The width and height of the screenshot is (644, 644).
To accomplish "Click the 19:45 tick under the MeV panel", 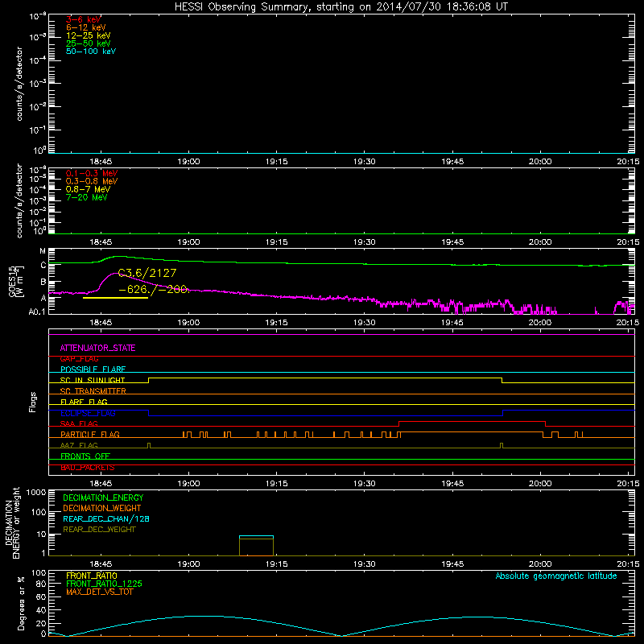I will click(x=452, y=242).
